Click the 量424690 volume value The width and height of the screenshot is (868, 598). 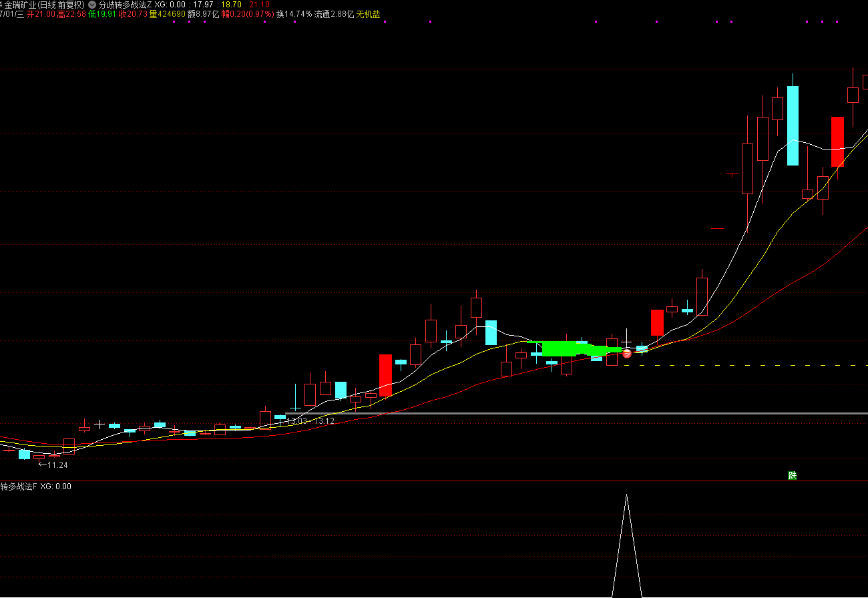click(x=167, y=14)
